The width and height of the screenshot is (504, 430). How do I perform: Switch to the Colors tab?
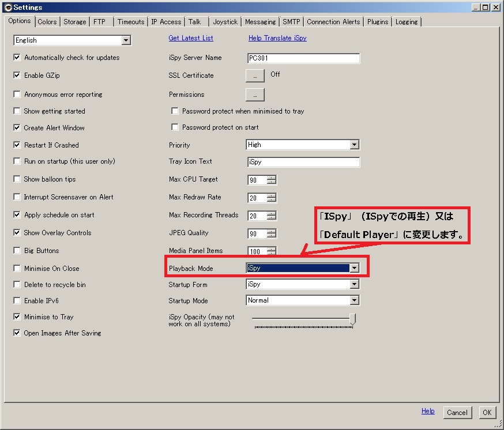47,22
